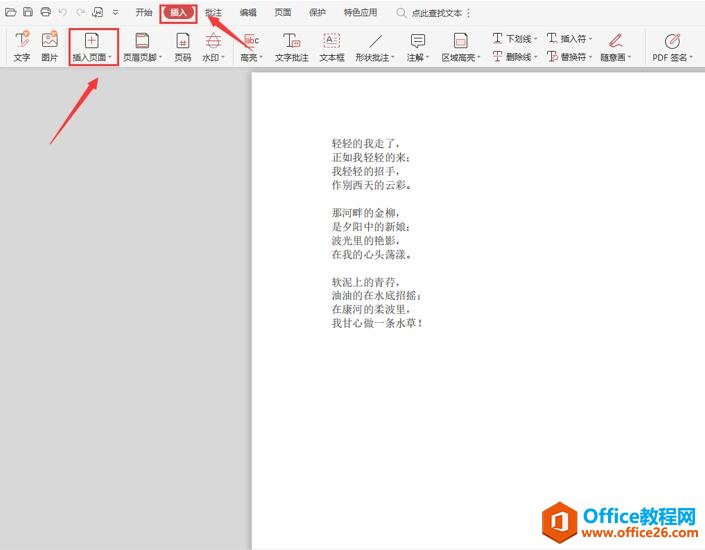Select the 插入符 caret tool
This screenshot has height=550, width=705.
pyautogui.click(x=569, y=39)
